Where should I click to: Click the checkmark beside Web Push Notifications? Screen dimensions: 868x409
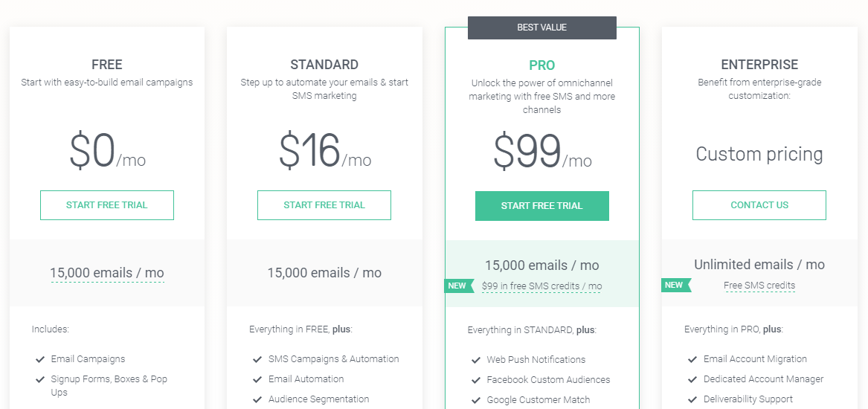click(x=475, y=360)
